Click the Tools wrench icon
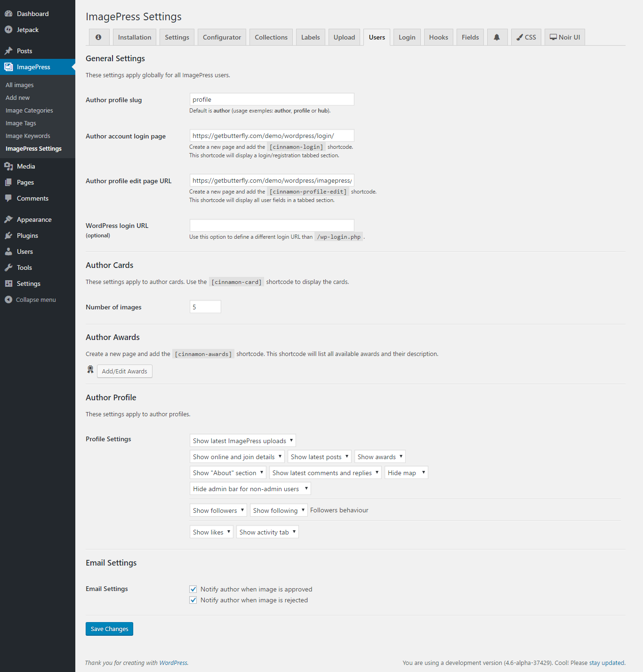This screenshot has height=672, width=643. point(8,267)
